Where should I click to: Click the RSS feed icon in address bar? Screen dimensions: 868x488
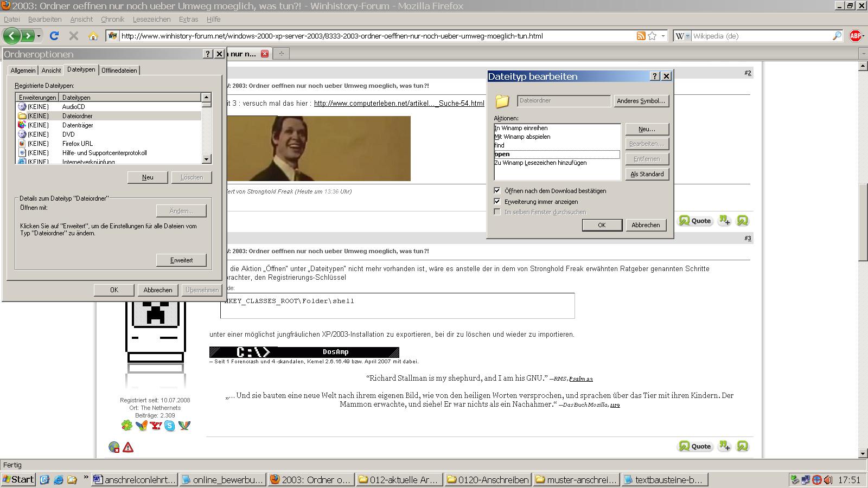641,36
